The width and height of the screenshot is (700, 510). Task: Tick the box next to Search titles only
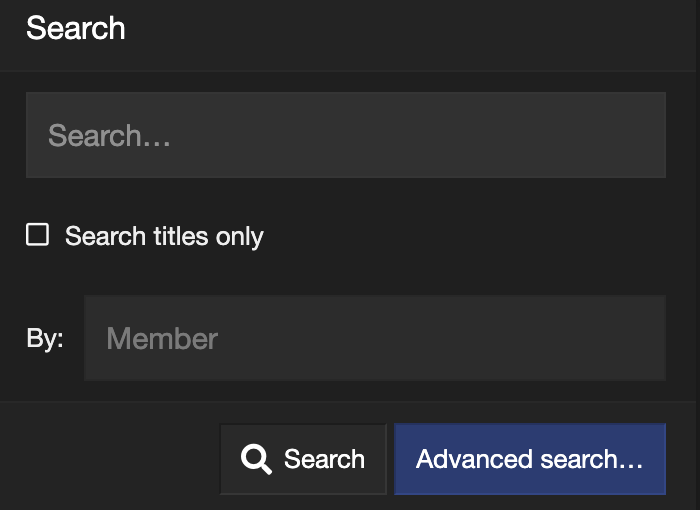click(x=38, y=235)
